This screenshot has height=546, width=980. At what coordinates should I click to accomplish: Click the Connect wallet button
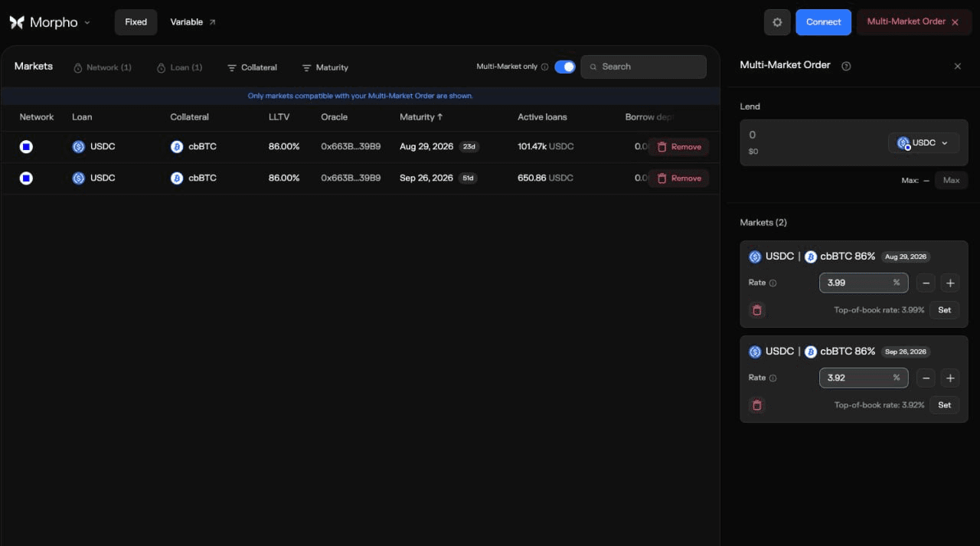tap(824, 22)
